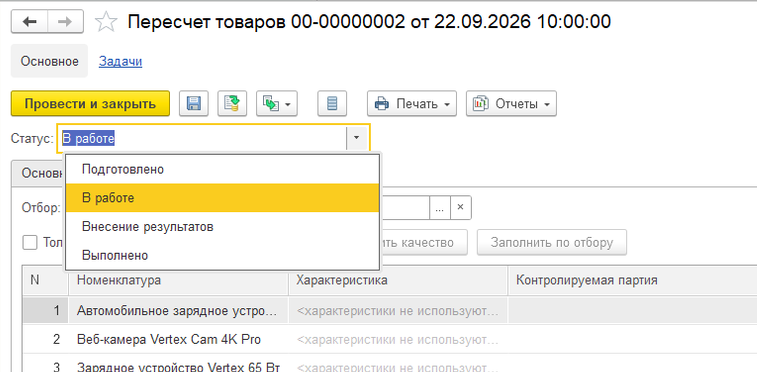Open the Задачи link

(120, 61)
